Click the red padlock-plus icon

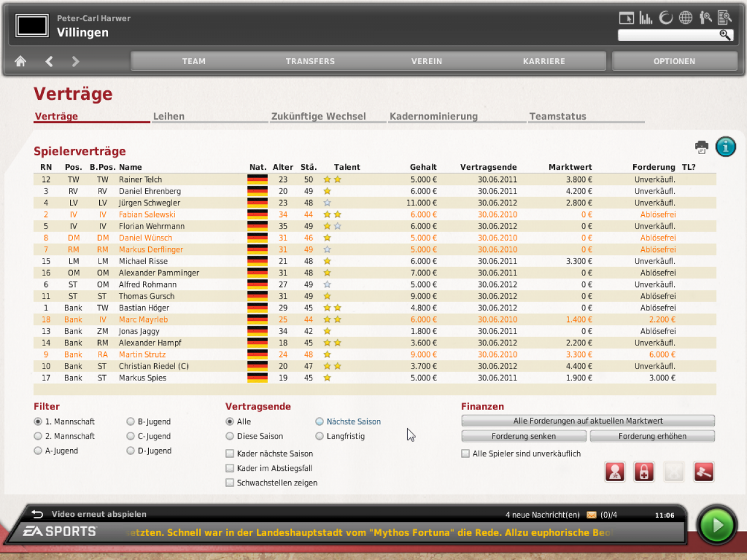click(644, 472)
